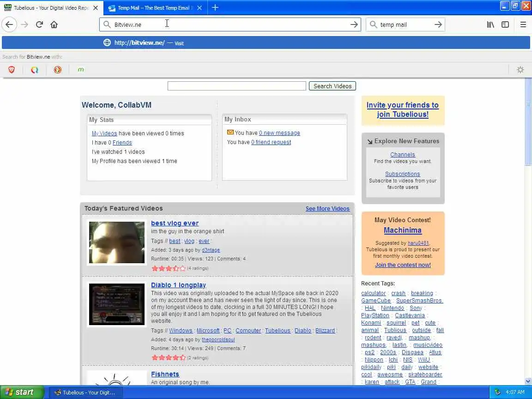Image resolution: width=532 pixels, height=399 pixels.
Task: Open search settings gear icon
Action: pyautogui.click(x=520, y=70)
